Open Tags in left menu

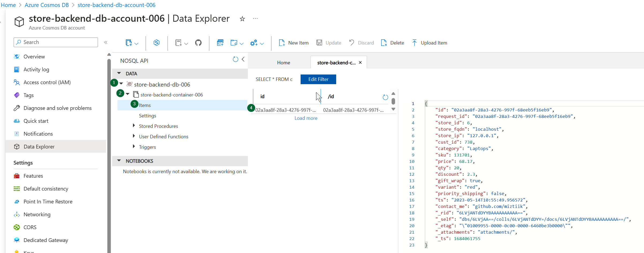(x=28, y=95)
